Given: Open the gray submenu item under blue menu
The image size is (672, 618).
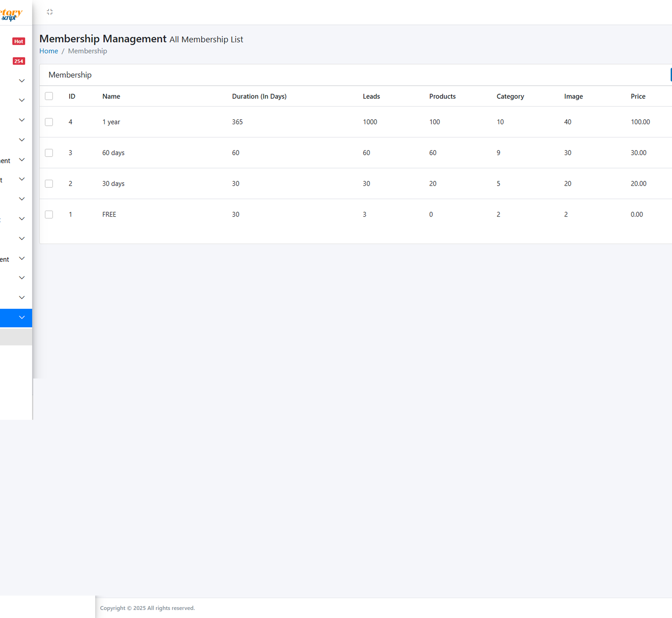Looking at the screenshot, I should [x=16, y=337].
